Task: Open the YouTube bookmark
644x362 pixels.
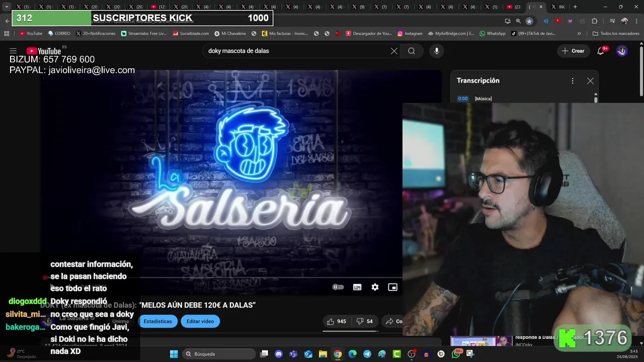Action: point(31,34)
